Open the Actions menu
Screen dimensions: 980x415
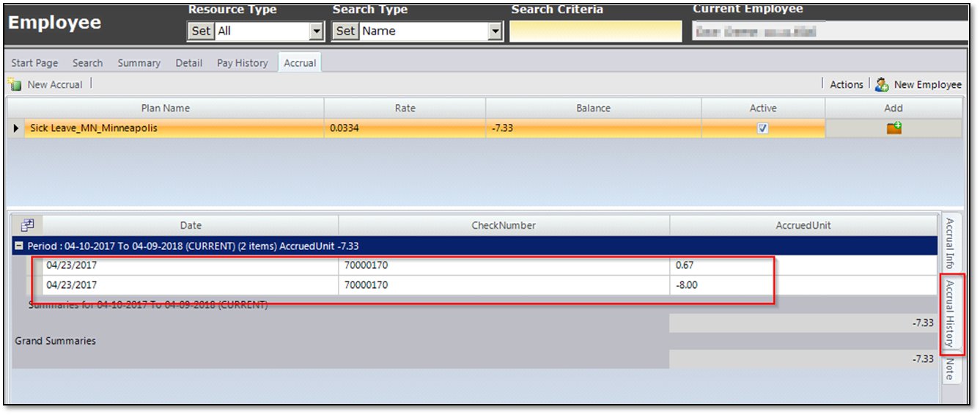[846, 84]
